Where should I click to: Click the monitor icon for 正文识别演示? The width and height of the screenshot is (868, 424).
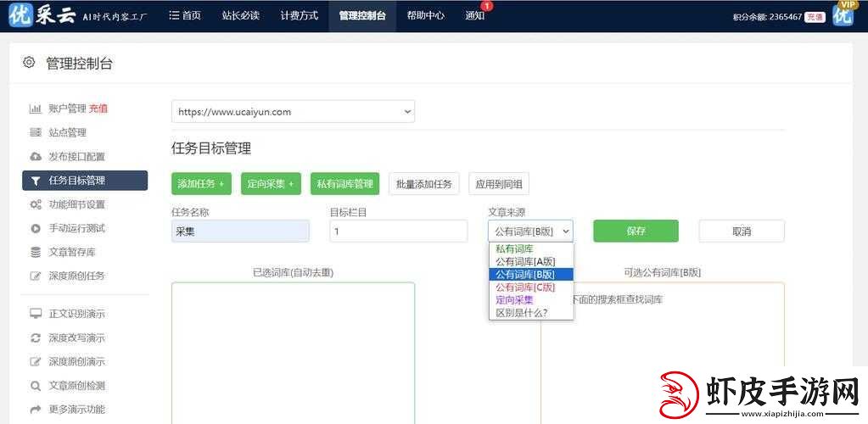point(36,314)
